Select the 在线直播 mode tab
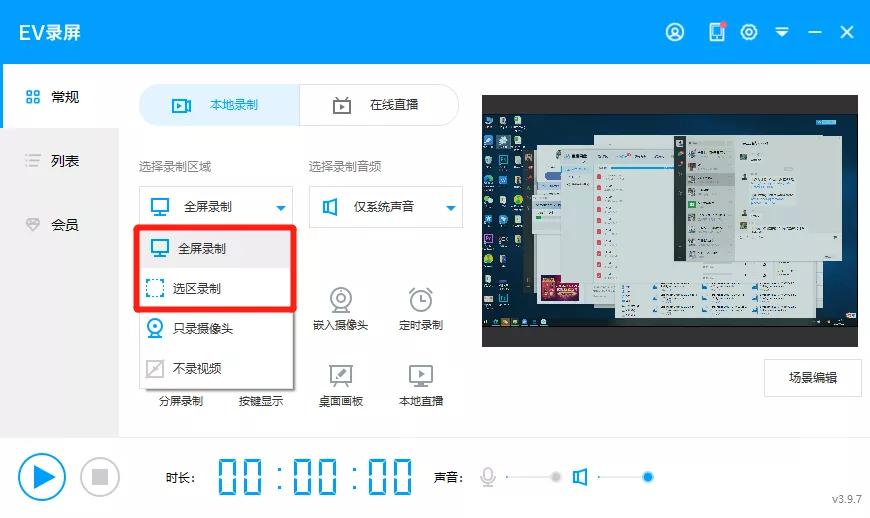The height and width of the screenshot is (518, 870). tap(379, 105)
